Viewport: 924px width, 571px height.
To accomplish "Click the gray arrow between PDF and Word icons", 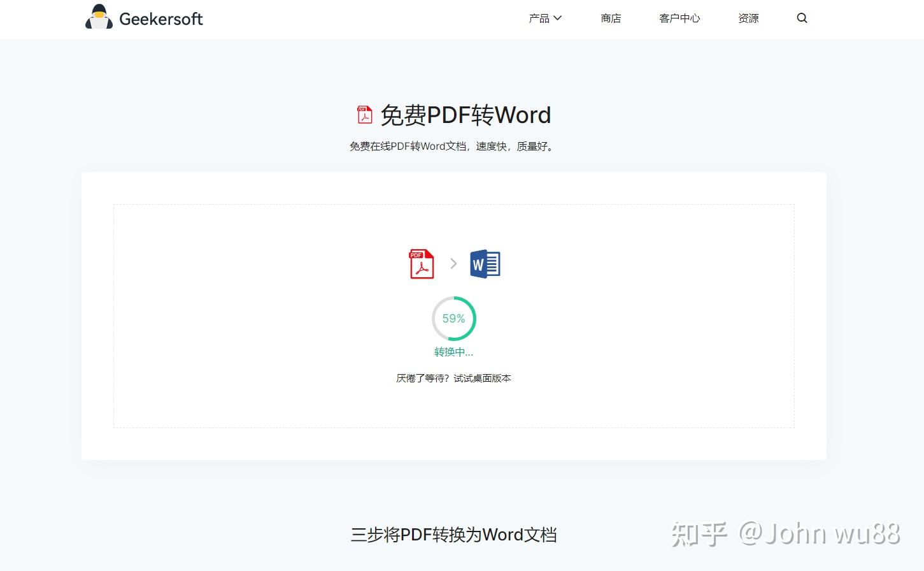I will 453,263.
